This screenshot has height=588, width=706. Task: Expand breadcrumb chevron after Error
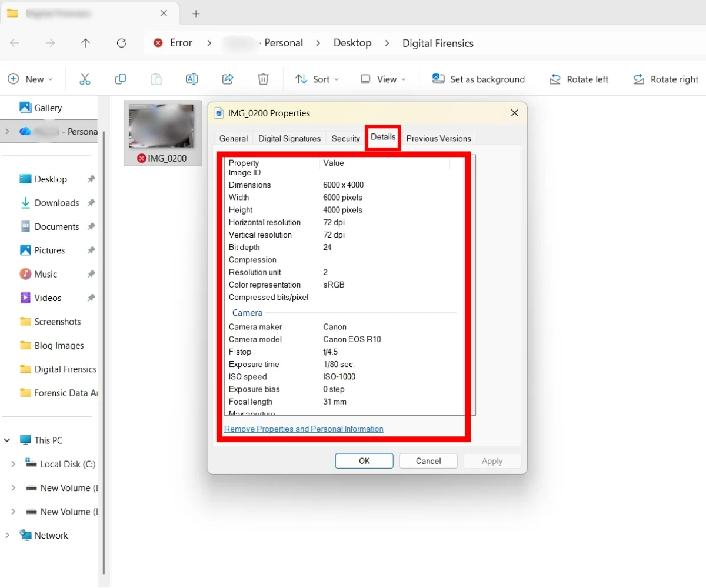pos(209,43)
